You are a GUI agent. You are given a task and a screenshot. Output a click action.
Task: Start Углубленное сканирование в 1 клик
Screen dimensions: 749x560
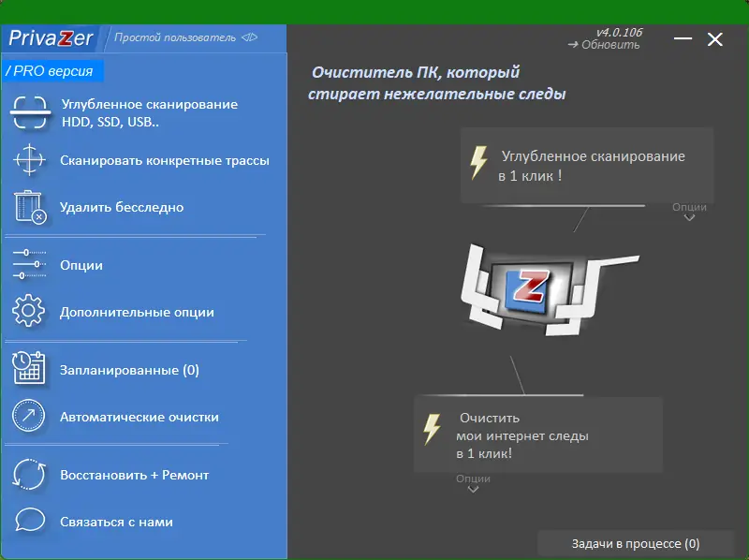pyautogui.click(x=587, y=166)
